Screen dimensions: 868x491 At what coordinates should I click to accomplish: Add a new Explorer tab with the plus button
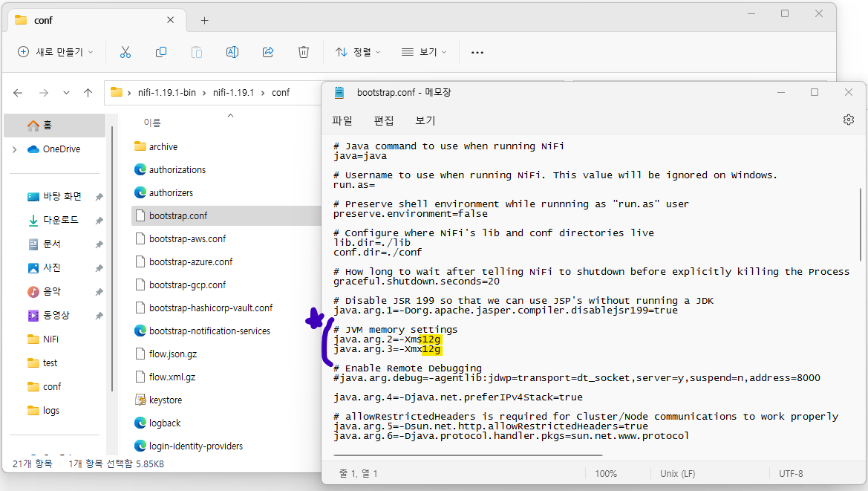pos(204,21)
